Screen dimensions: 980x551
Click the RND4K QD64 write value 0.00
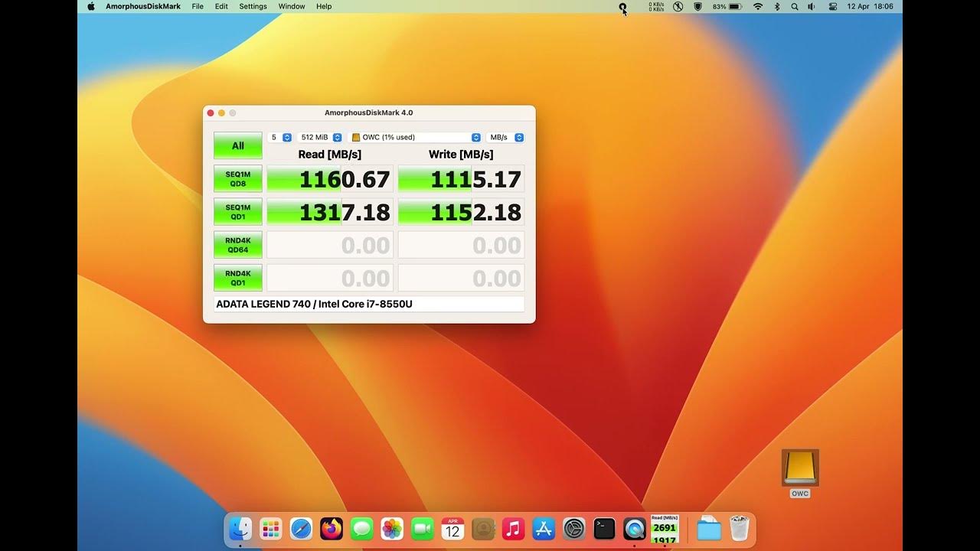[x=462, y=245]
